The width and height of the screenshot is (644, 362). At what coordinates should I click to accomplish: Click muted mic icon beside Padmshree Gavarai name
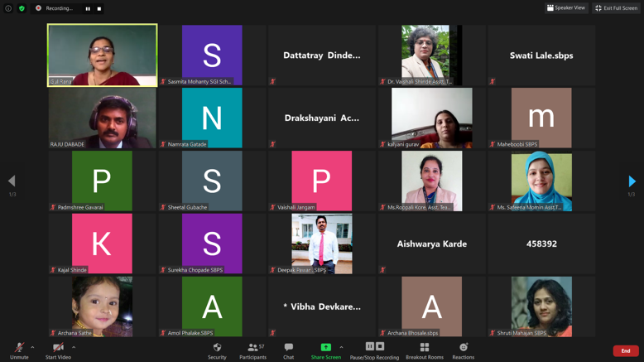coord(53,207)
